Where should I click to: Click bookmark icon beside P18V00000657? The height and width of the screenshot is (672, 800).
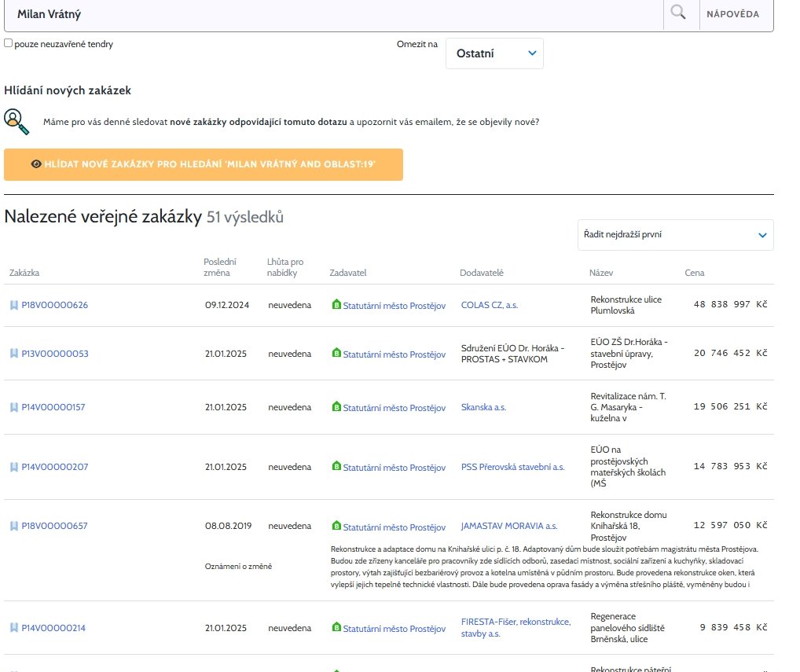(x=13, y=526)
